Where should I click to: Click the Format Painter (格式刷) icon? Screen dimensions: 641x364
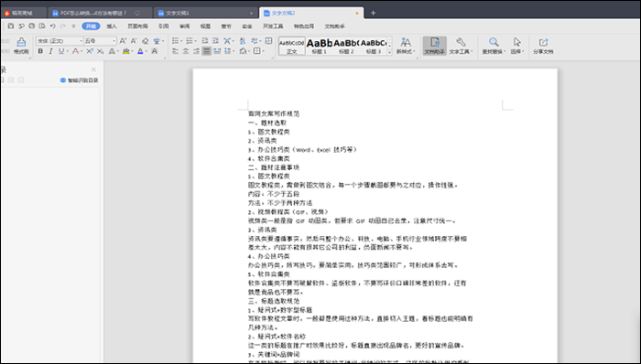pos(21,46)
